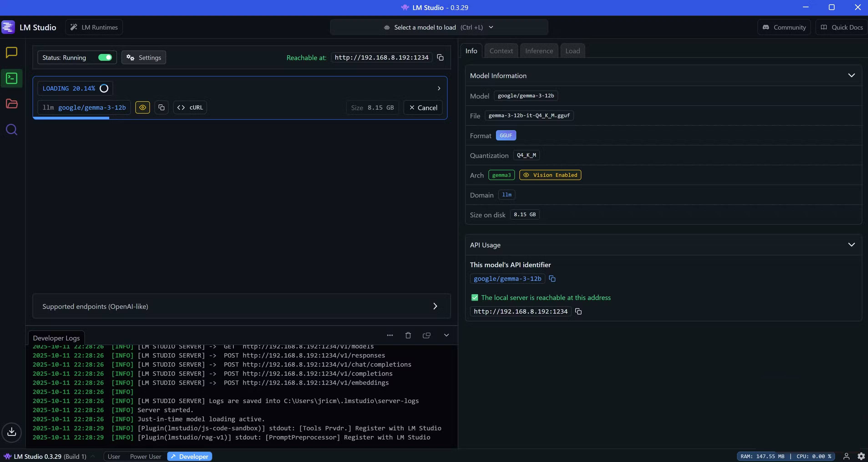Pop out developer logs into new window
Screen dimensions: 868x462
(426, 335)
